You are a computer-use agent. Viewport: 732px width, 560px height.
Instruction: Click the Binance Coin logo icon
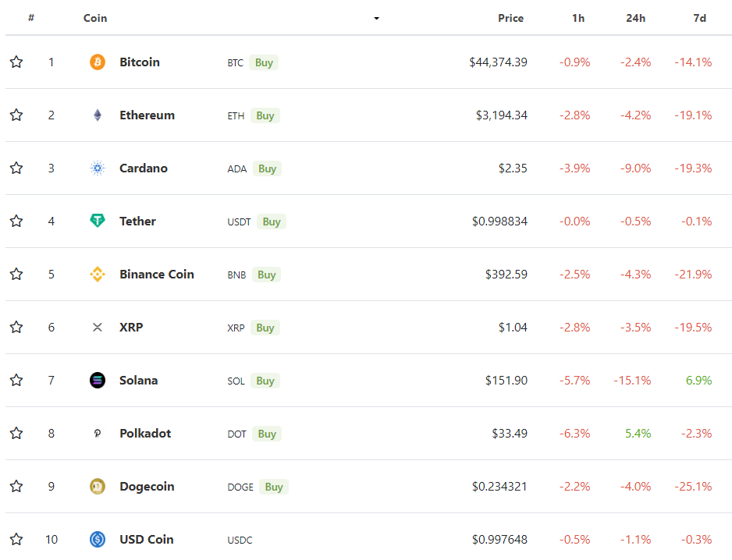97,274
